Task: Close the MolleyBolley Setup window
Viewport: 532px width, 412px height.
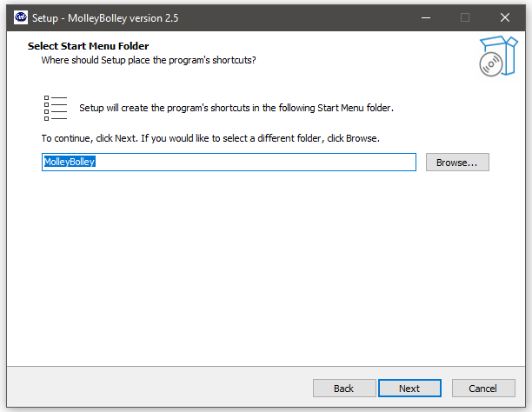Action: click(x=505, y=17)
